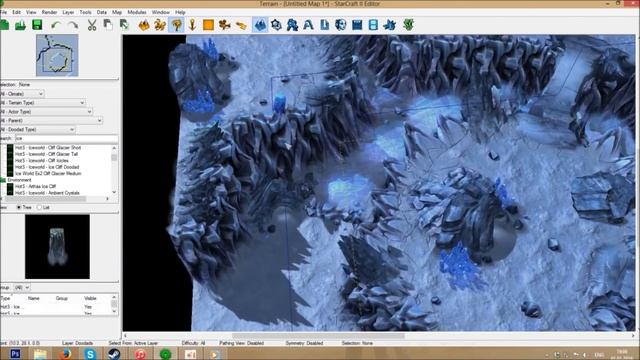Screen dimensions: 640x360
Task: Select the movie camera layer icon
Action: (224, 25)
